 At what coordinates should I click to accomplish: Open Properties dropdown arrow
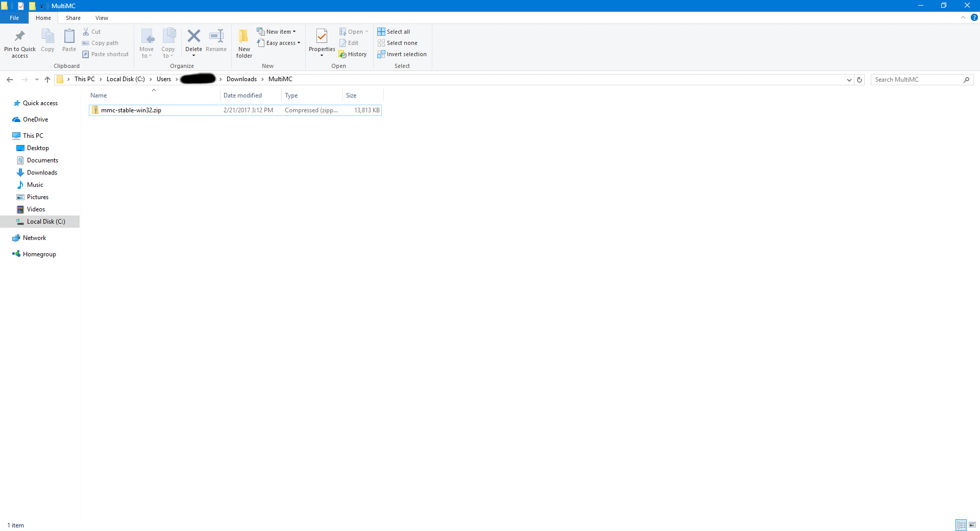click(322, 56)
